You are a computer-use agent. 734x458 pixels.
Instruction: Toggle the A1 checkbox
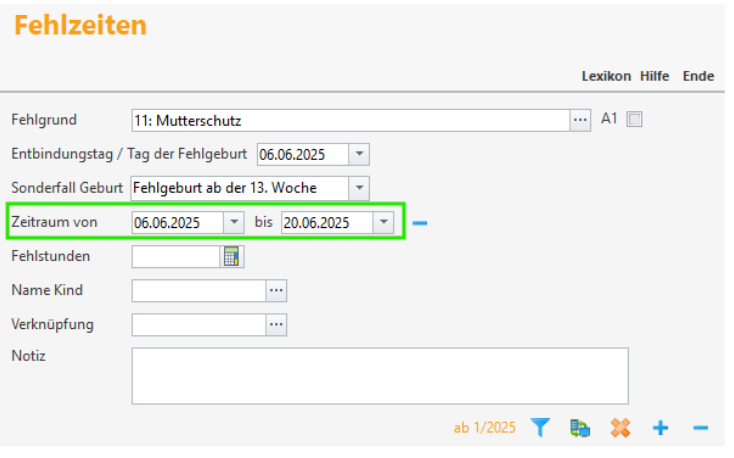pyautogui.click(x=634, y=120)
